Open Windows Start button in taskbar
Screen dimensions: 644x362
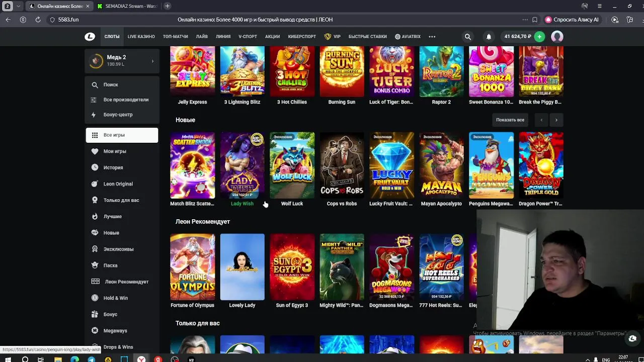pyautogui.click(x=8, y=359)
